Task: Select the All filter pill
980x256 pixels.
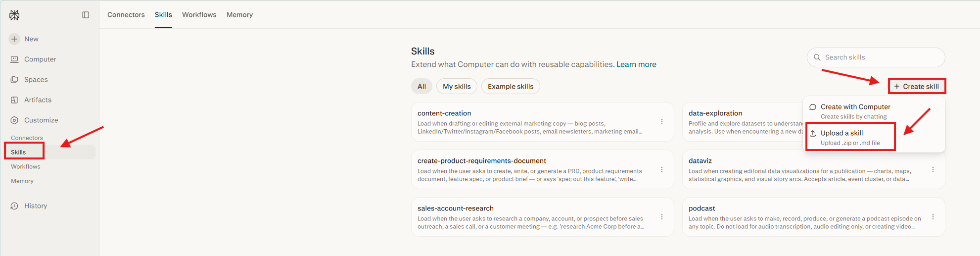Action: (x=421, y=86)
